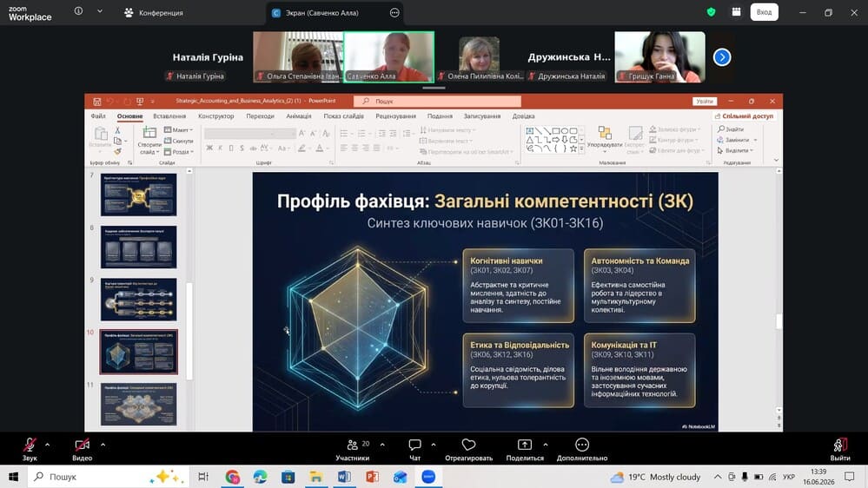Open the Рецензування ribbon tab
The height and width of the screenshot is (488, 868).
coord(396,116)
